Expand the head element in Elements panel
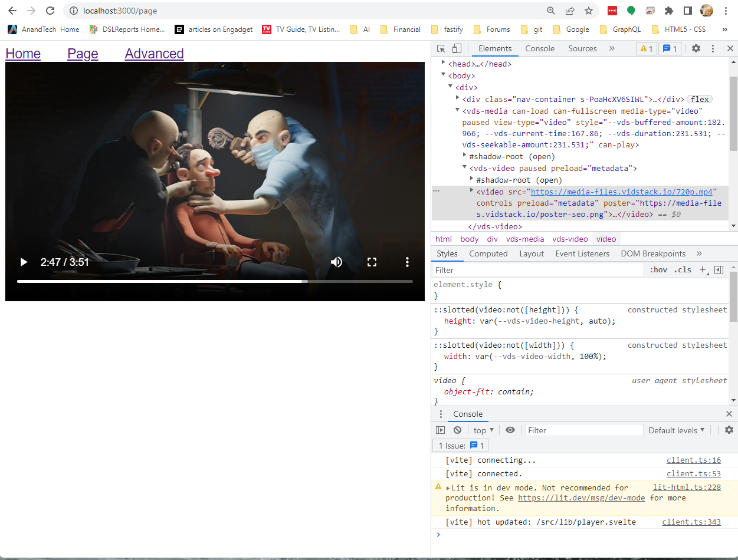738x560 pixels. [442, 63]
